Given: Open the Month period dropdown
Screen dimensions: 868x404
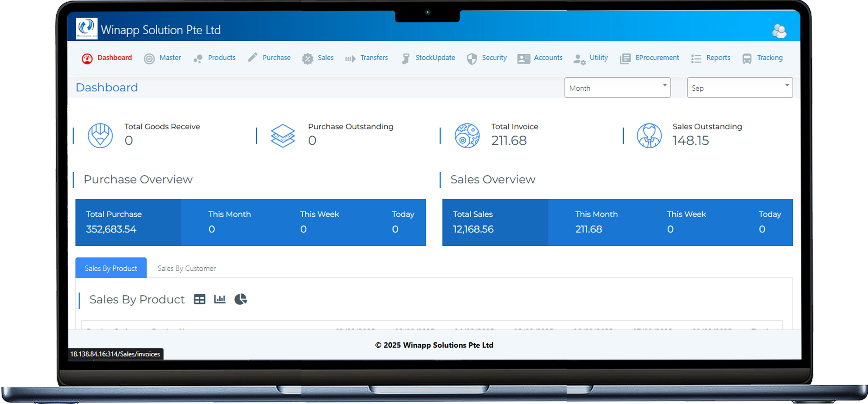Looking at the screenshot, I should (x=617, y=88).
